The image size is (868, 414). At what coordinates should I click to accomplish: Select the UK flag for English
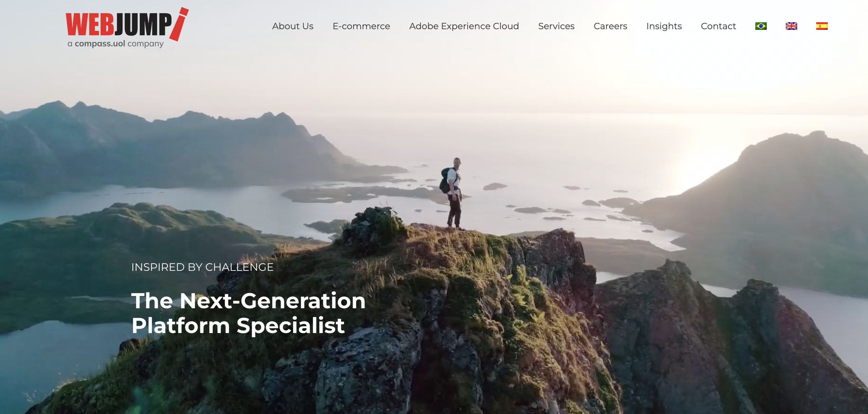point(791,26)
